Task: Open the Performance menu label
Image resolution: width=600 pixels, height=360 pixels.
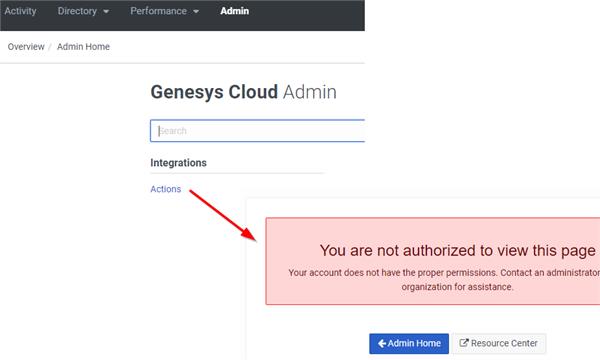Action: 158,11
